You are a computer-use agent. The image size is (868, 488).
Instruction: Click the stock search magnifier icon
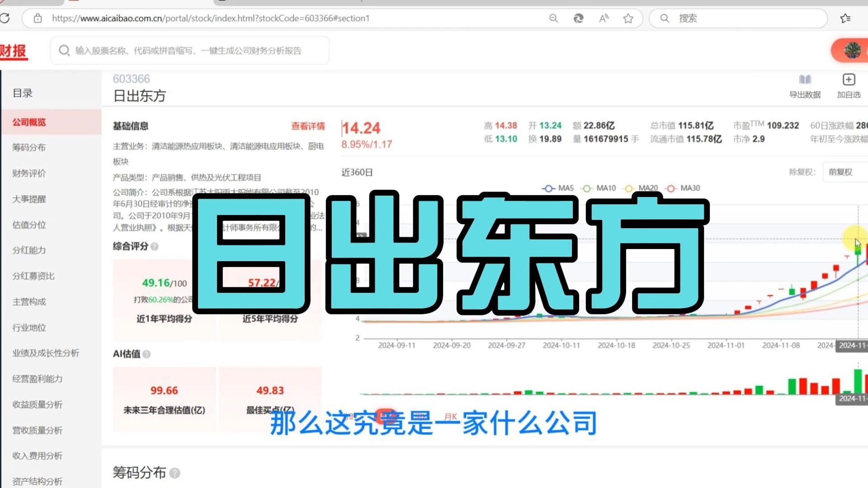[64, 50]
